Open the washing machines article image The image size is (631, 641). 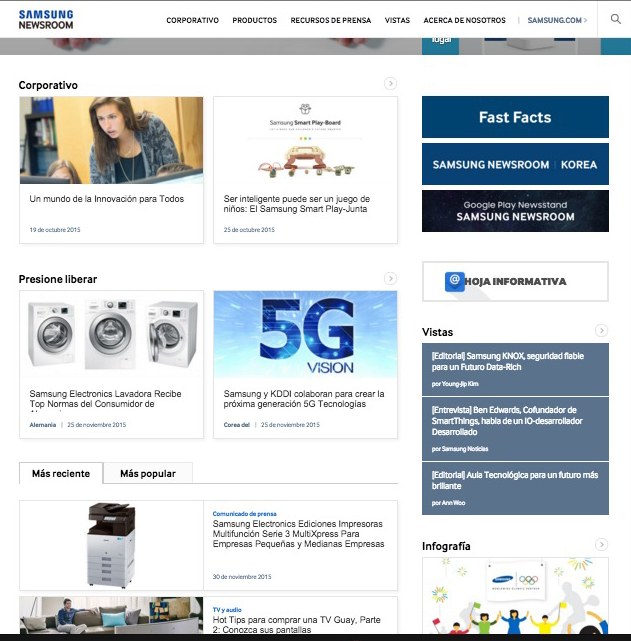(x=111, y=335)
